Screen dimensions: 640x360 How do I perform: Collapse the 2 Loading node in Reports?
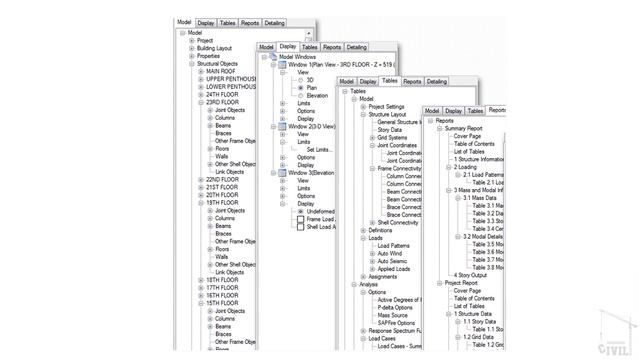tap(449, 167)
